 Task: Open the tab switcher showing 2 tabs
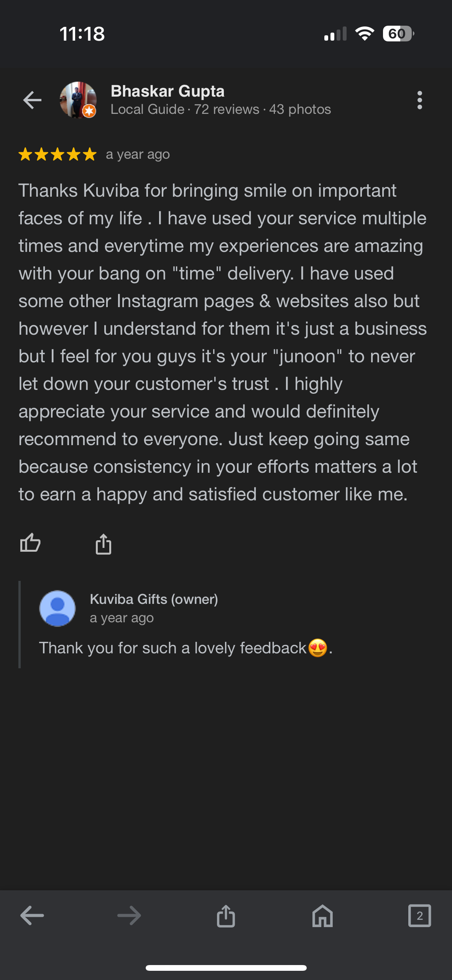click(419, 916)
